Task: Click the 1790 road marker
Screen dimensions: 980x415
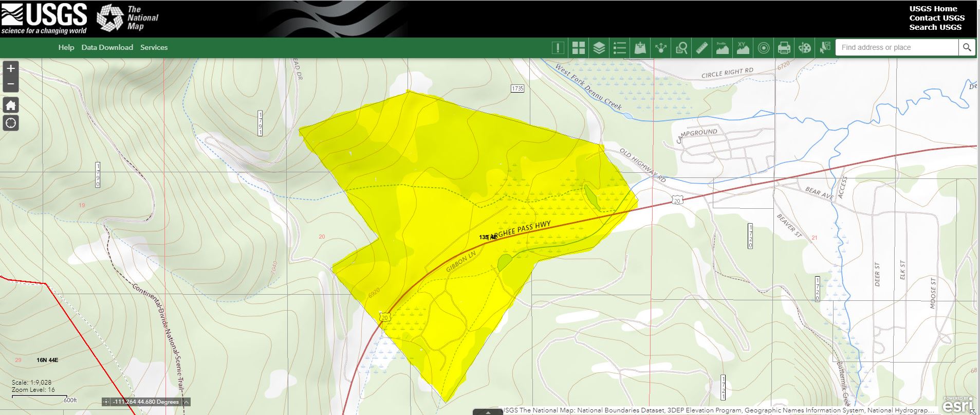Action: coord(98,175)
